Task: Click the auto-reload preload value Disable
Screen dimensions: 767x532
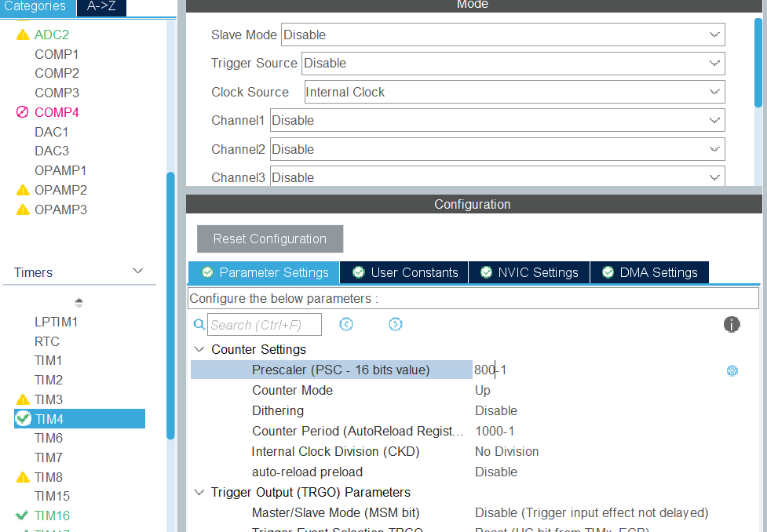Action: pos(496,472)
